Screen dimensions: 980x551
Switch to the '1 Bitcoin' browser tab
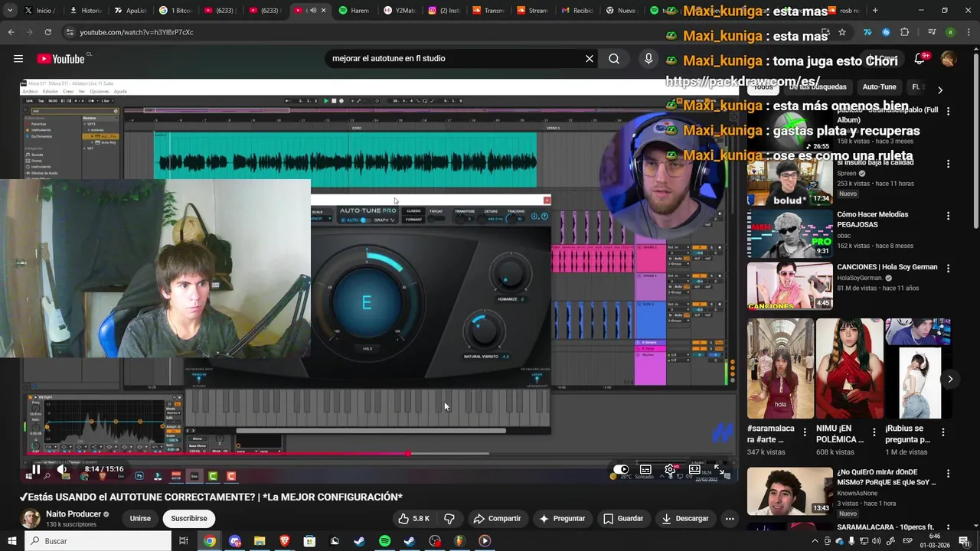tap(175, 11)
